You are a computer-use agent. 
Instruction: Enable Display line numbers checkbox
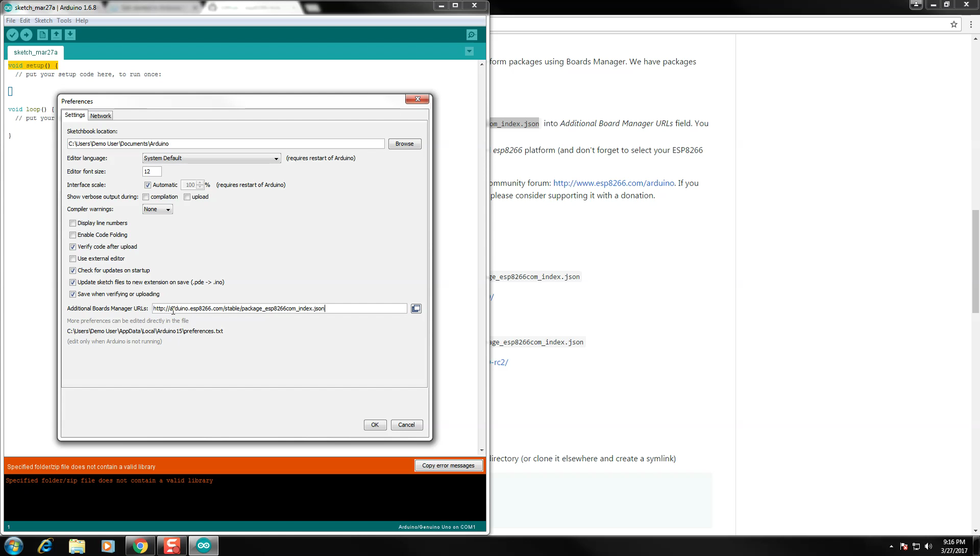(x=72, y=223)
